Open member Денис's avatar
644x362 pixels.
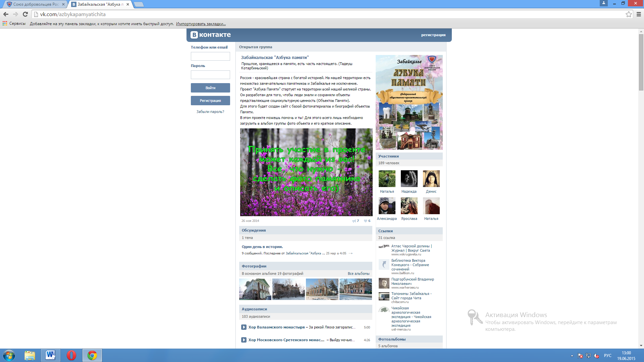point(431,179)
